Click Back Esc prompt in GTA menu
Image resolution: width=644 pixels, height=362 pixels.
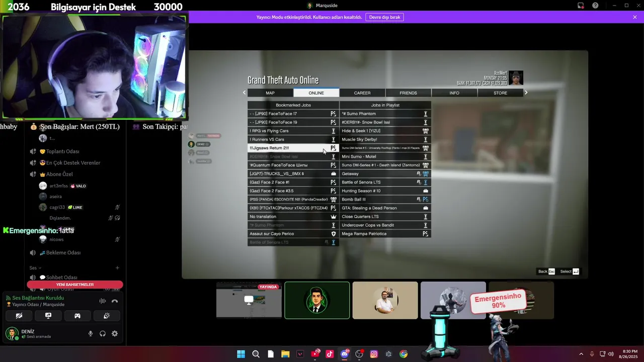pyautogui.click(x=546, y=271)
